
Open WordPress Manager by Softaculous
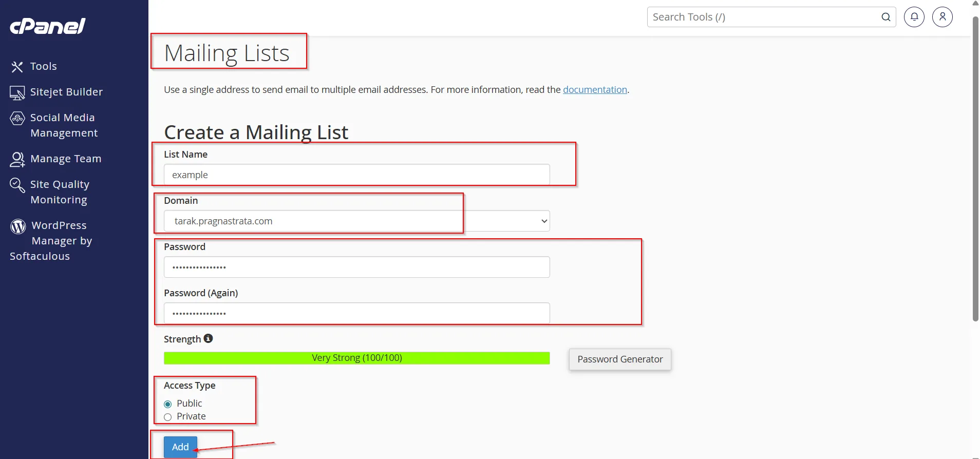(51, 241)
